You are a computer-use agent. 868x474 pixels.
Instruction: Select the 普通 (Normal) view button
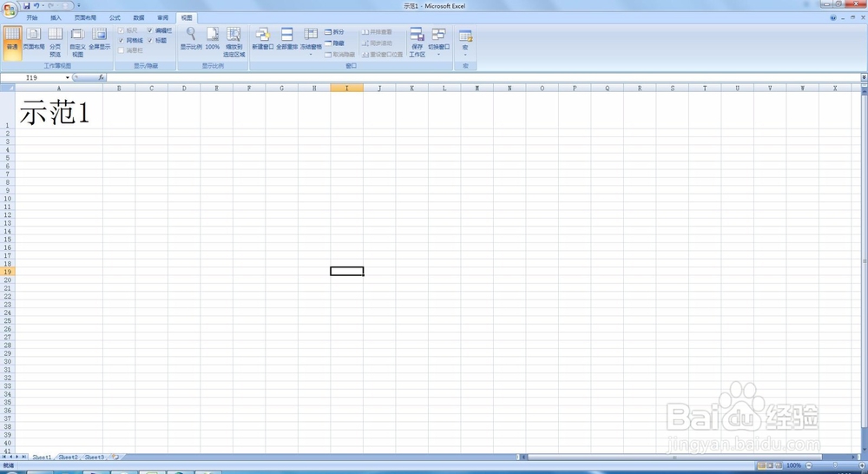tap(12, 42)
